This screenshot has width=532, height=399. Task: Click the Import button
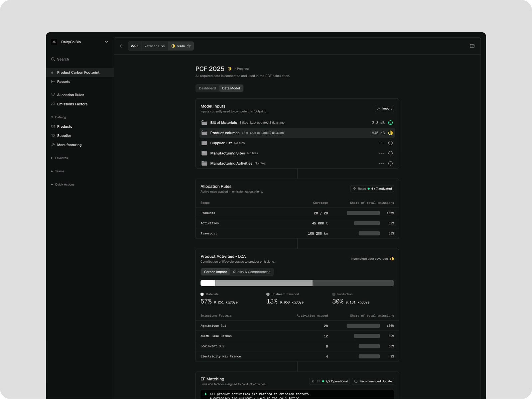pyautogui.click(x=384, y=108)
